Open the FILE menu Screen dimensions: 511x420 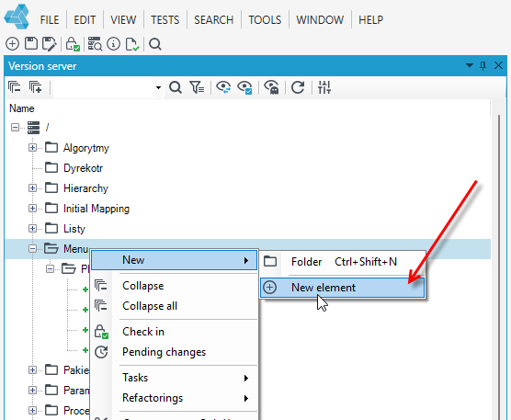pos(50,20)
